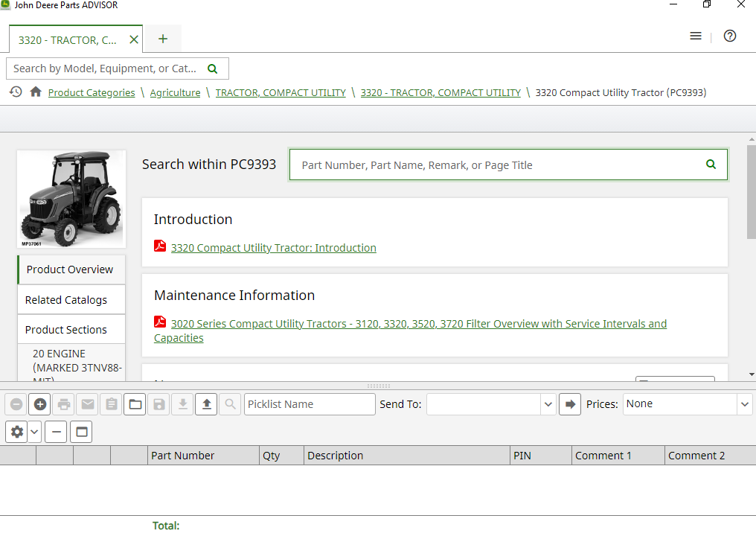The image size is (756, 536).
Task: Expand the settings gear dropdown arrow
Action: 34,432
